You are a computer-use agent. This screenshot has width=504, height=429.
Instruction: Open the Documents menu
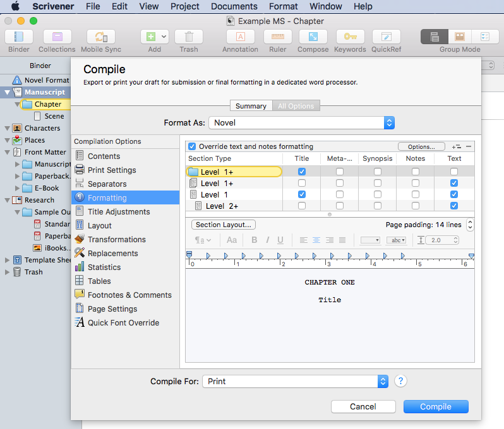click(234, 6)
